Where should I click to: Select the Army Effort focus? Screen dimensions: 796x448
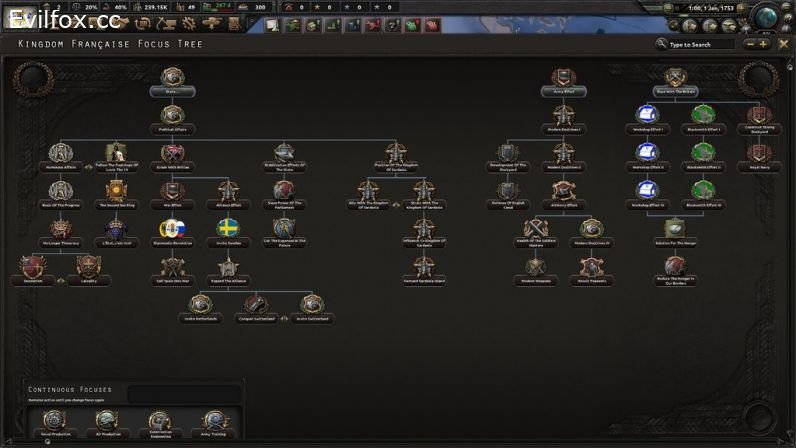563,80
